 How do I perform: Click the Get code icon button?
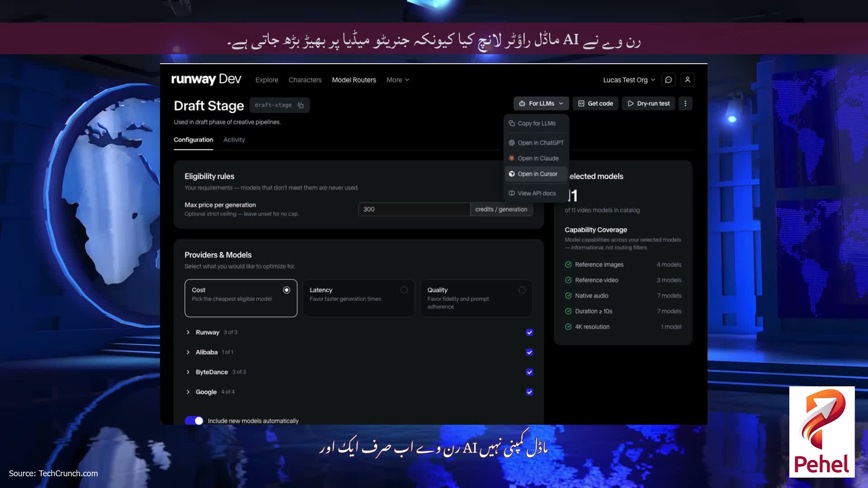595,103
